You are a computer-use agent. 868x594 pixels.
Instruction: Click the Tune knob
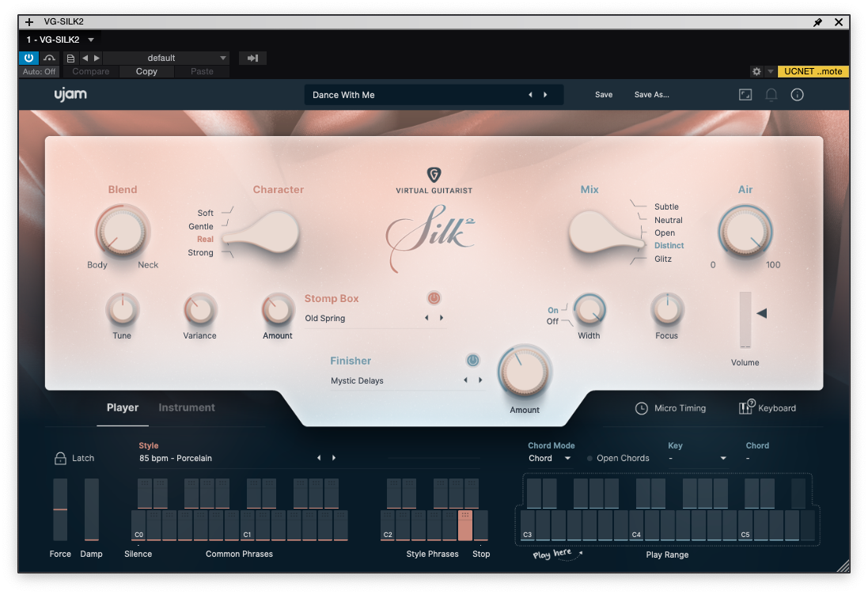123,309
